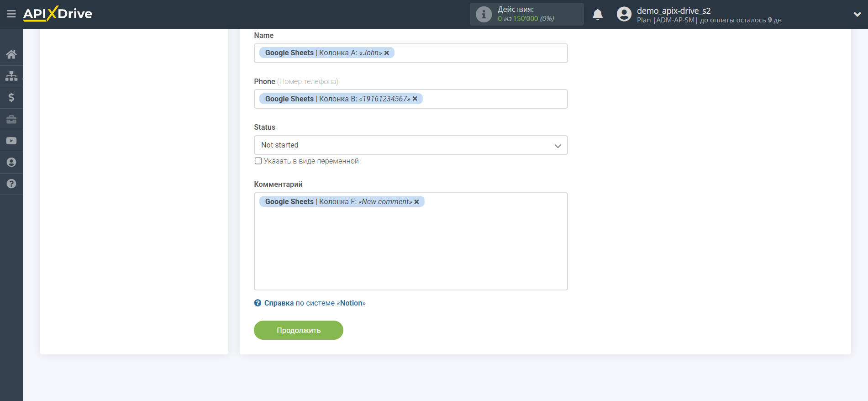
Task: Open the user profile icon in sidebar
Action: [x=11, y=162]
